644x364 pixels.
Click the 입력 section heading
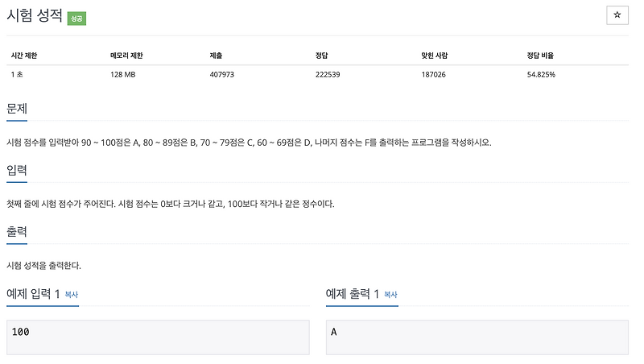[x=17, y=170]
